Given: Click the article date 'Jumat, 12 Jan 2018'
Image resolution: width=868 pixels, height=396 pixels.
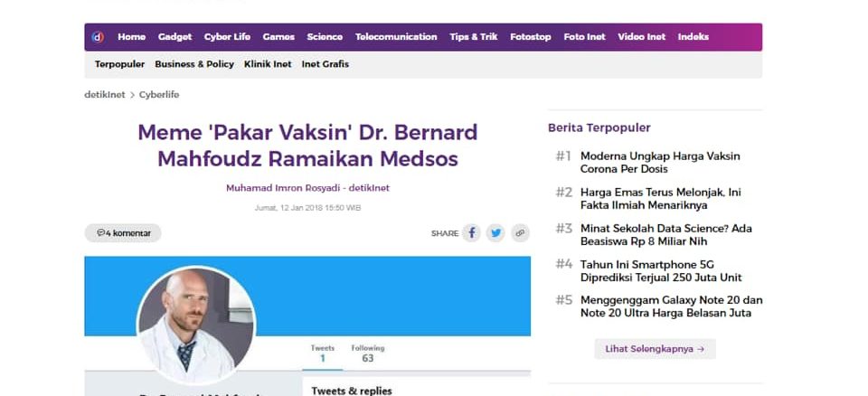Looking at the screenshot, I should [x=307, y=208].
